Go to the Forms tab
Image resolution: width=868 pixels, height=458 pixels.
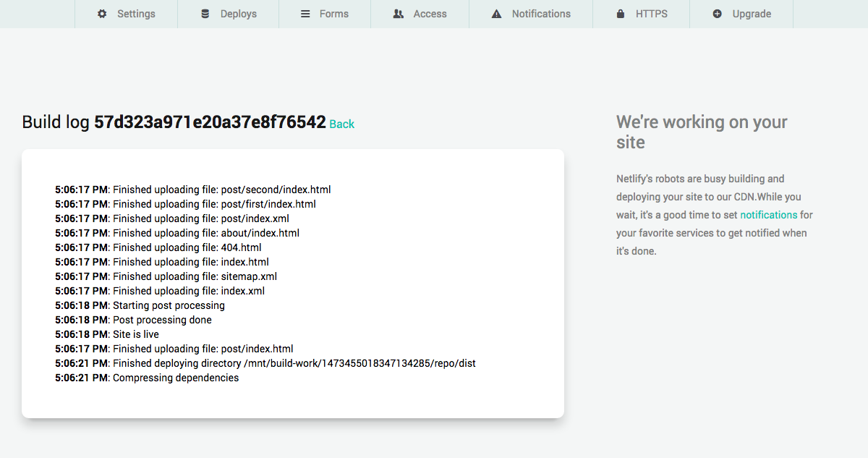pyautogui.click(x=334, y=14)
